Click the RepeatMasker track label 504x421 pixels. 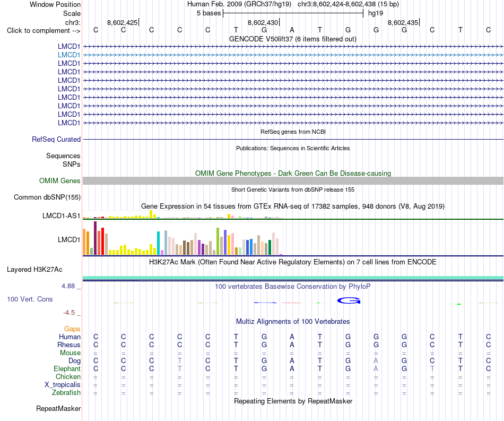click(58, 408)
